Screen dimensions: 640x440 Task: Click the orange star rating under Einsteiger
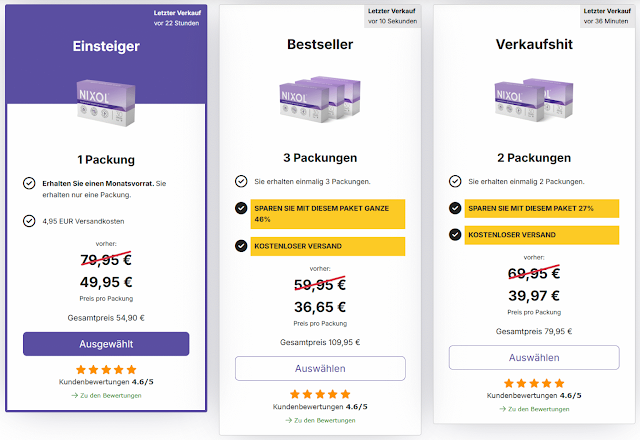[106, 370]
